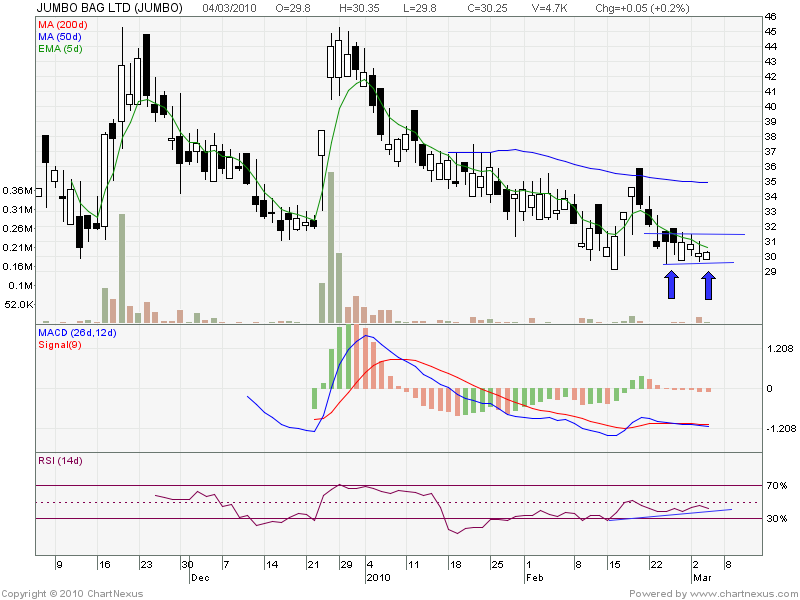
Task: Click the 36 price axis label
Action: (770, 167)
